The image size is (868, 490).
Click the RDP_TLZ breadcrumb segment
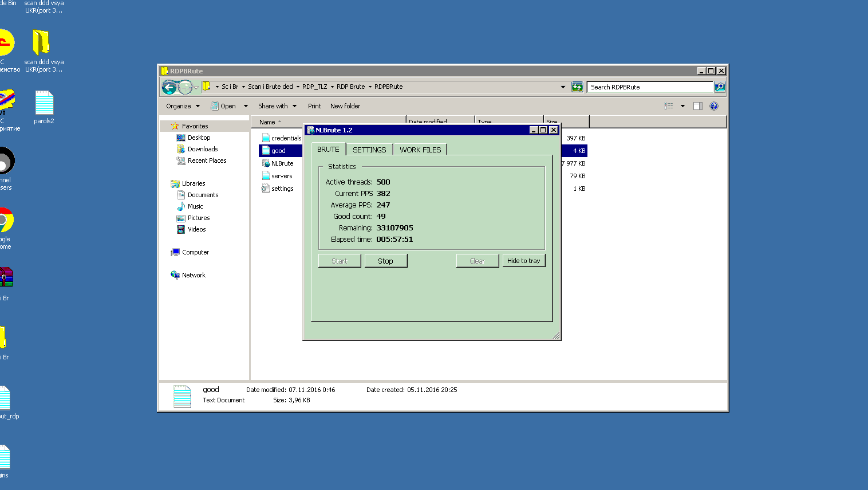(x=315, y=87)
